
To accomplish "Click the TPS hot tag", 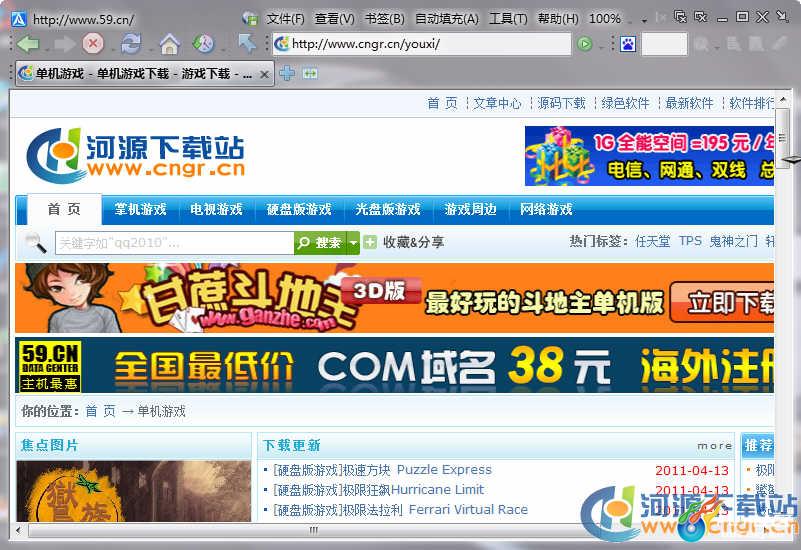I will click(690, 241).
